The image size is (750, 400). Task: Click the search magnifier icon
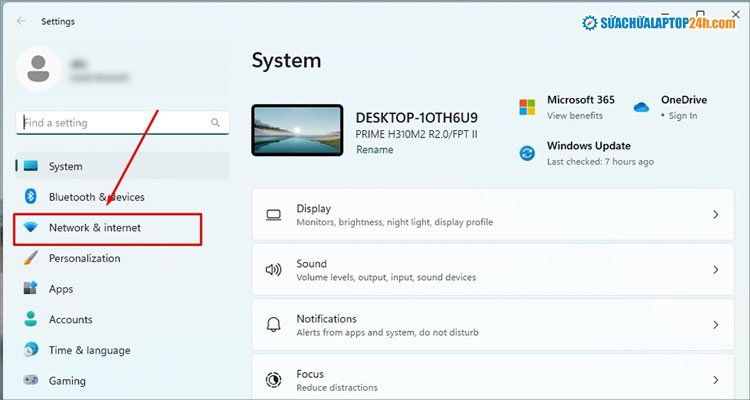tap(215, 122)
